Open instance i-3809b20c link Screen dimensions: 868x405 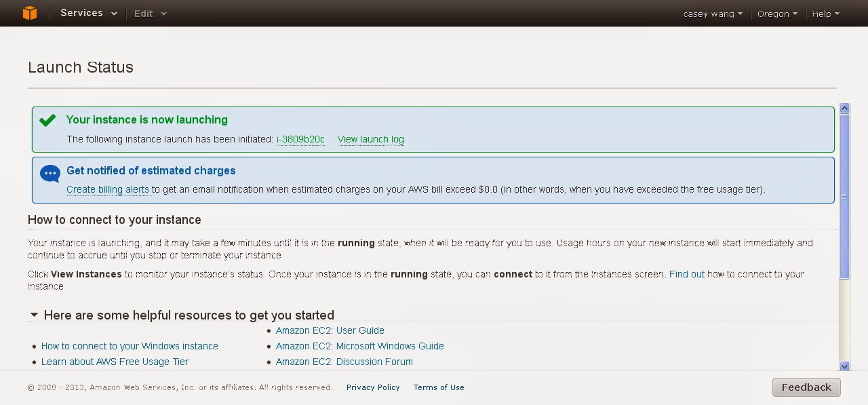[x=300, y=139]
